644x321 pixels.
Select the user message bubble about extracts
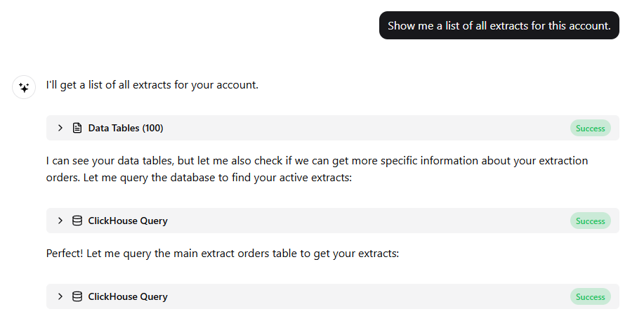pos(499,25)
